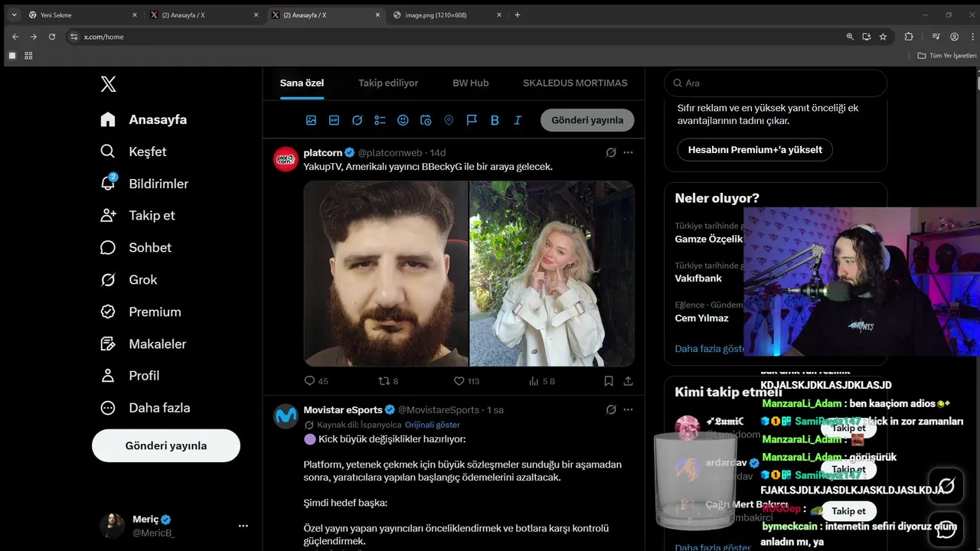This screenshot has height=551, width=980.
Task: View analytics of platcorn post
Action: 542,380
